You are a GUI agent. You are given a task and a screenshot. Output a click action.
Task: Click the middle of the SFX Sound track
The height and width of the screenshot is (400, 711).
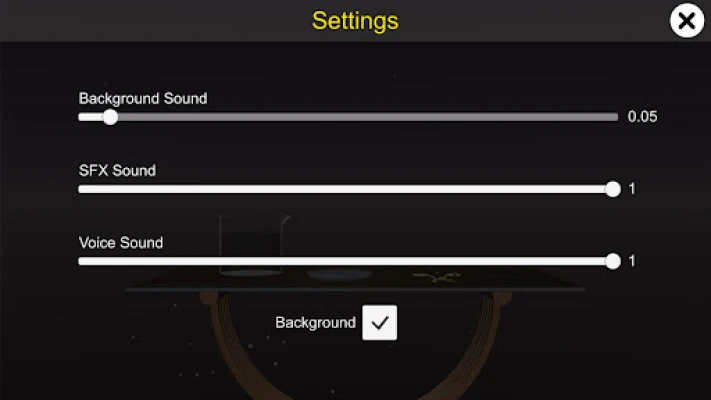(346, 189)
